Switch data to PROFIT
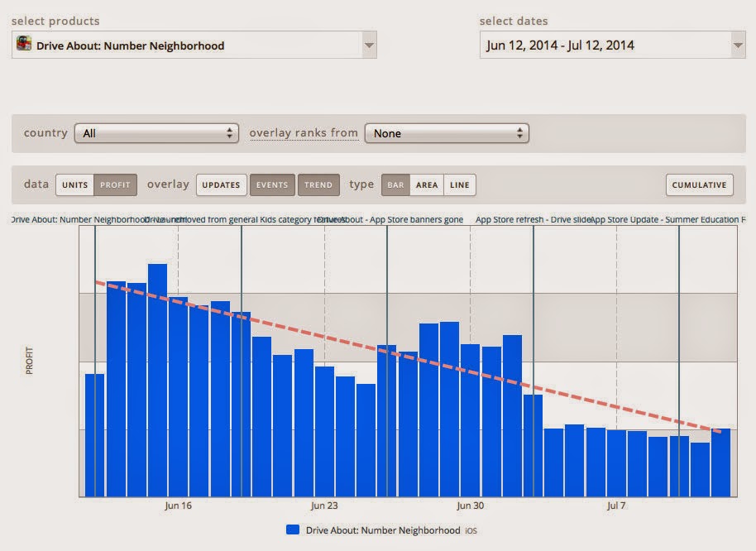The width and height of the screenshot is (756, 551). tap(115, 185)
